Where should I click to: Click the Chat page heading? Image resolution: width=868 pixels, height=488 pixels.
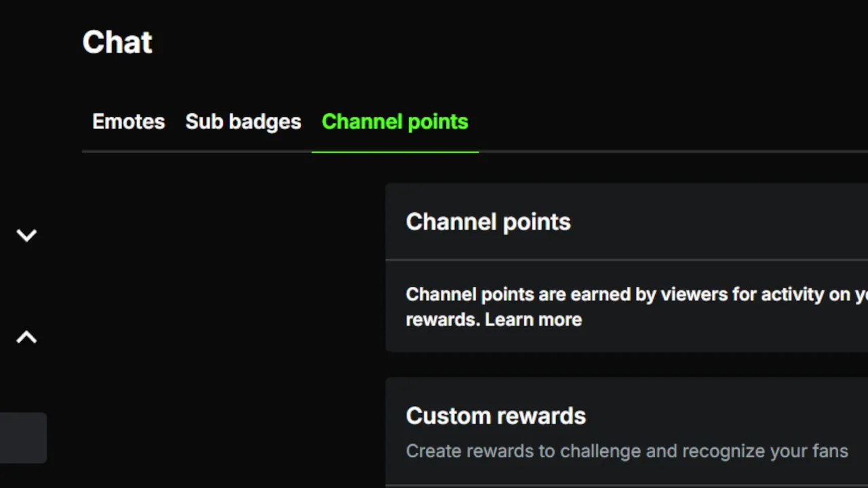117,42
